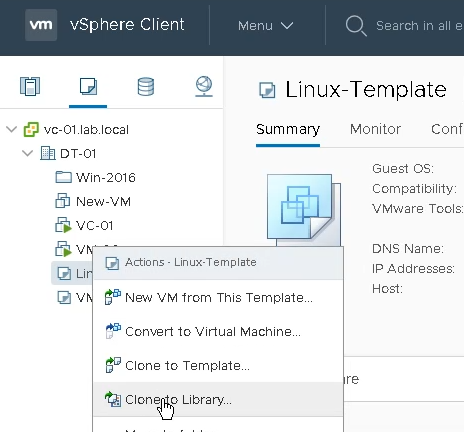Viewport: 464px width, 432px height.
Task: Click the vSphere Client title
Action: point(127,25)
